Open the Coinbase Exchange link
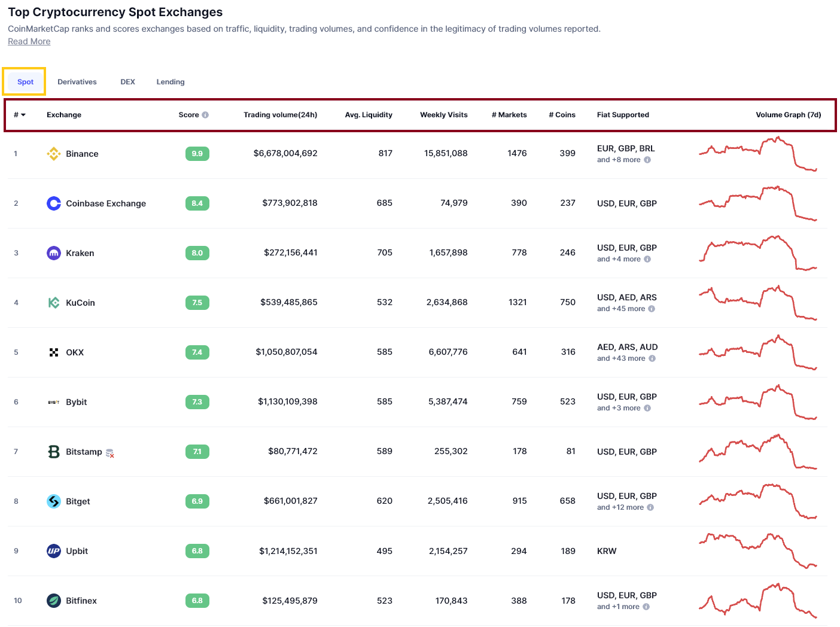The image size is (840, 627). tap(106, 203)
